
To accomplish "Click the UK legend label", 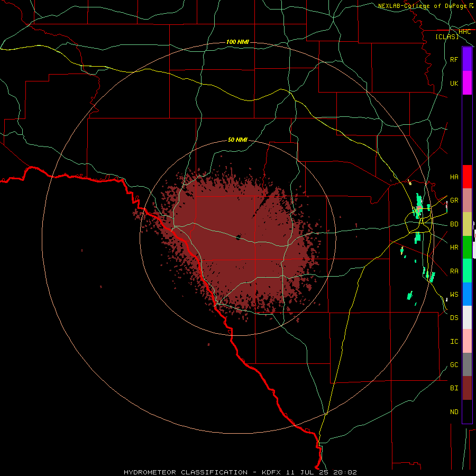I will point(454,83).
